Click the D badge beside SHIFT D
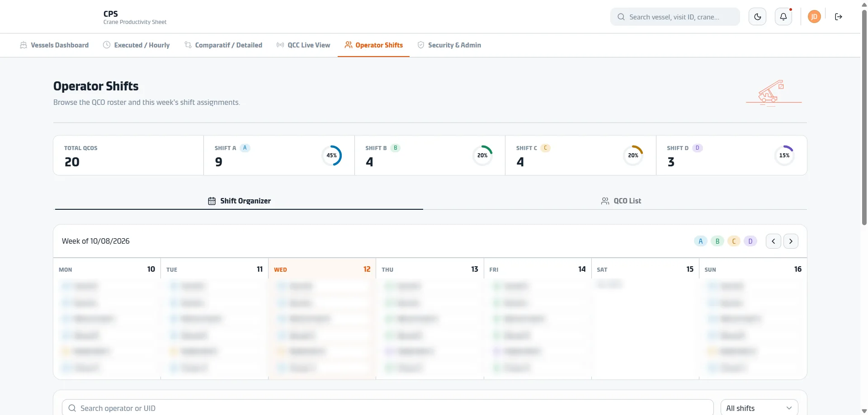The image size is (868, 415). [x=698, y=148]
